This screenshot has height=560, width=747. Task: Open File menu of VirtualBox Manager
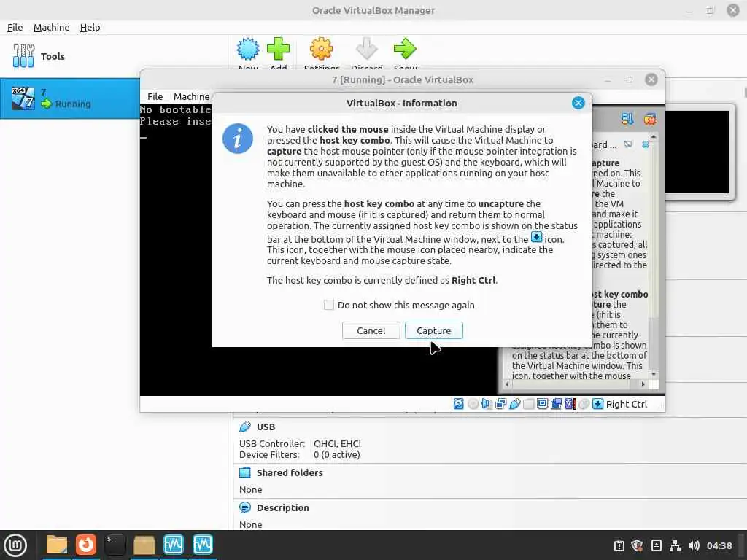[15, 27]
